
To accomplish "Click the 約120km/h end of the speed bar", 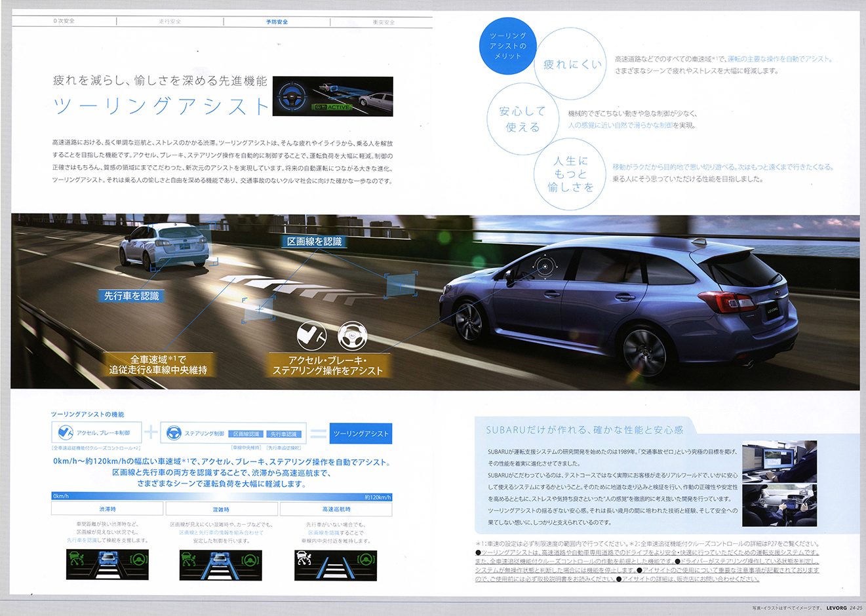I will 378,496.
